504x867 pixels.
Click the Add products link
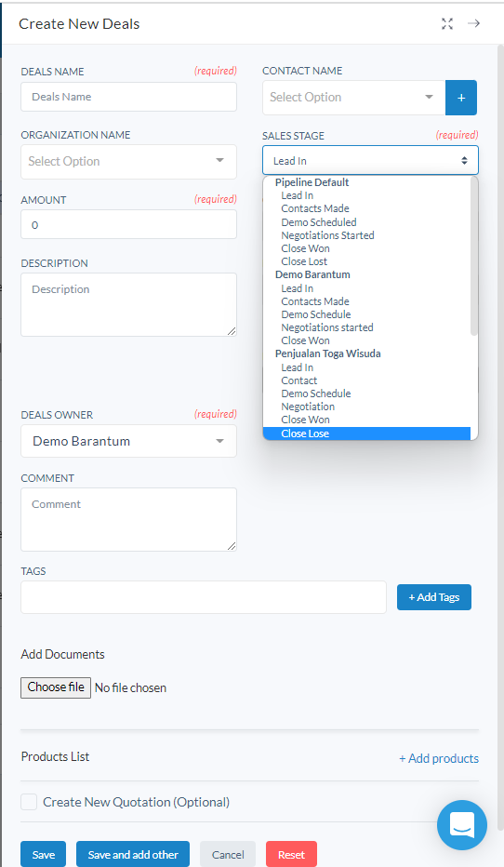(x=439, y=759)
